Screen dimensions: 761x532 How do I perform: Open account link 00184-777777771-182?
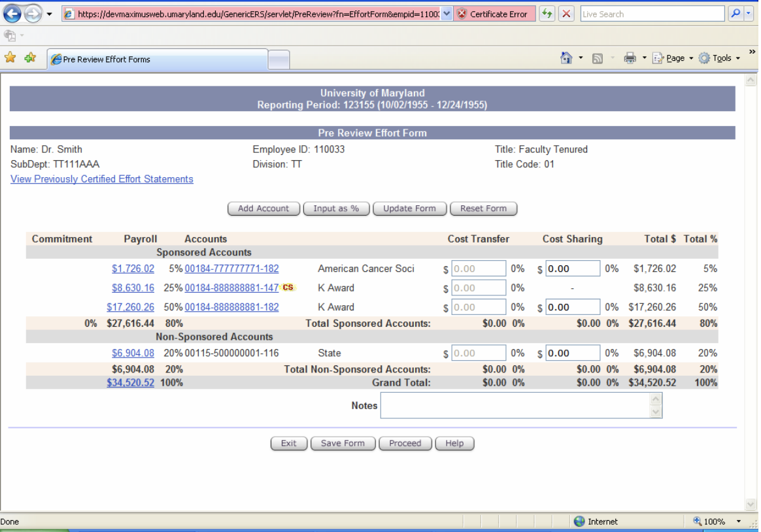pos(233,269)
